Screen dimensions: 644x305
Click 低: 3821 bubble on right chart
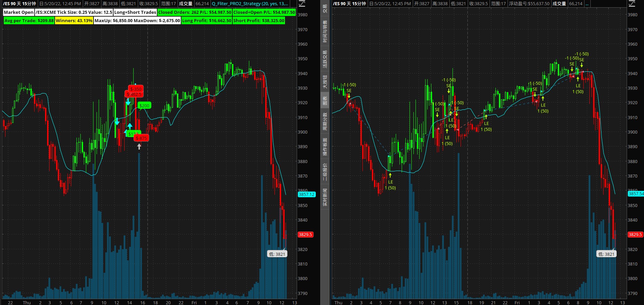(x=606, y=254)
